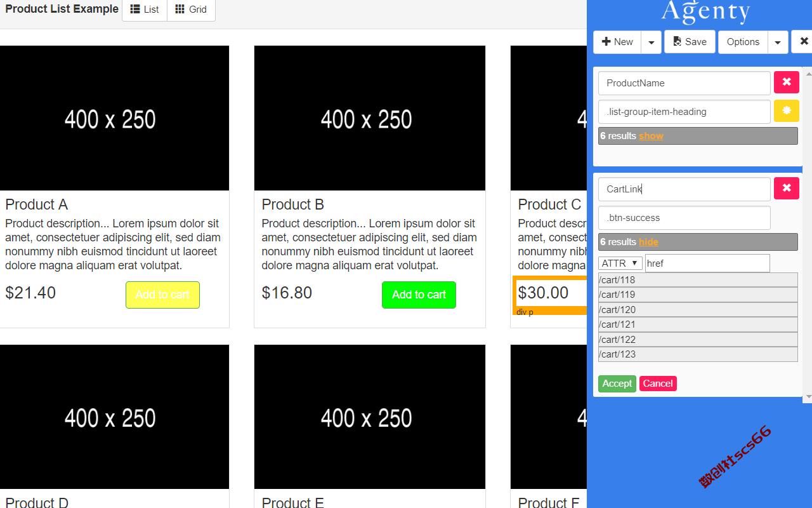Image resolution: width=812 pixels, height=508 pixels.
Task: Switch to List view
Action: 145,10
